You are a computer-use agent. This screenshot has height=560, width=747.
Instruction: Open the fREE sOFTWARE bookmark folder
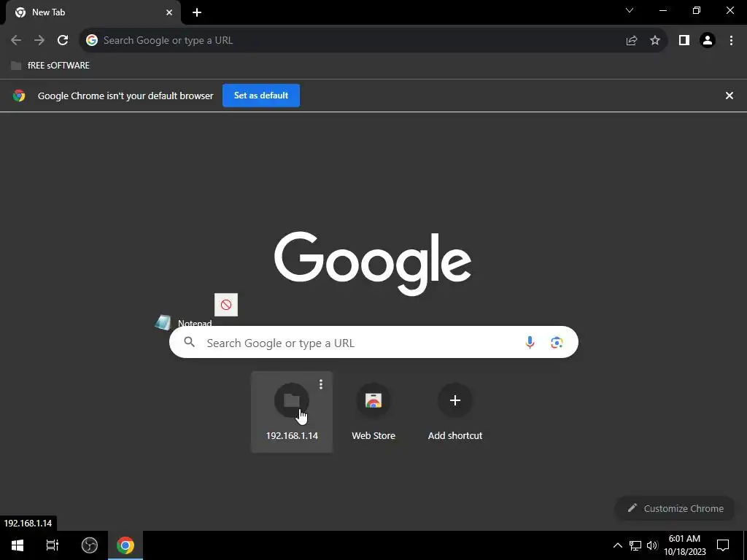tap(50, 65)
